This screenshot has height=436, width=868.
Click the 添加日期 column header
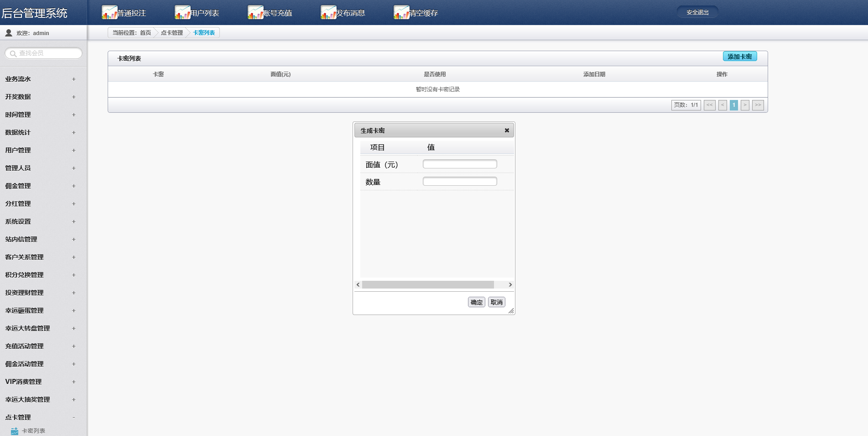click(594, 74)
